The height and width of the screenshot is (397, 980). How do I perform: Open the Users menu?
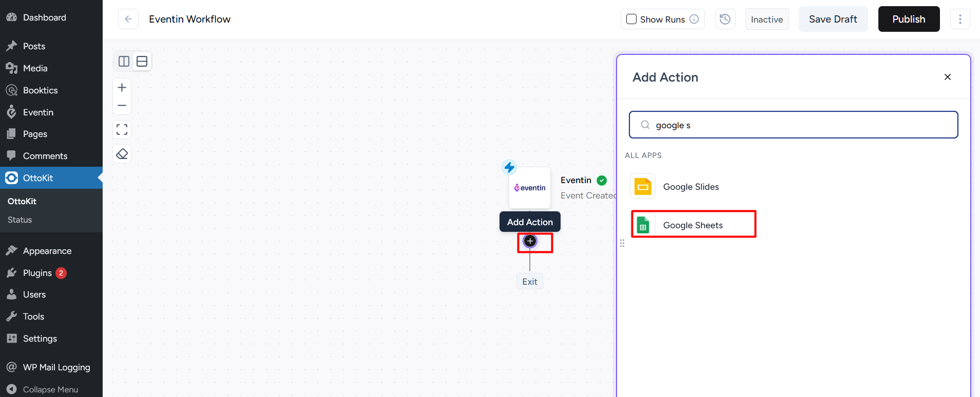click(51, 294)
